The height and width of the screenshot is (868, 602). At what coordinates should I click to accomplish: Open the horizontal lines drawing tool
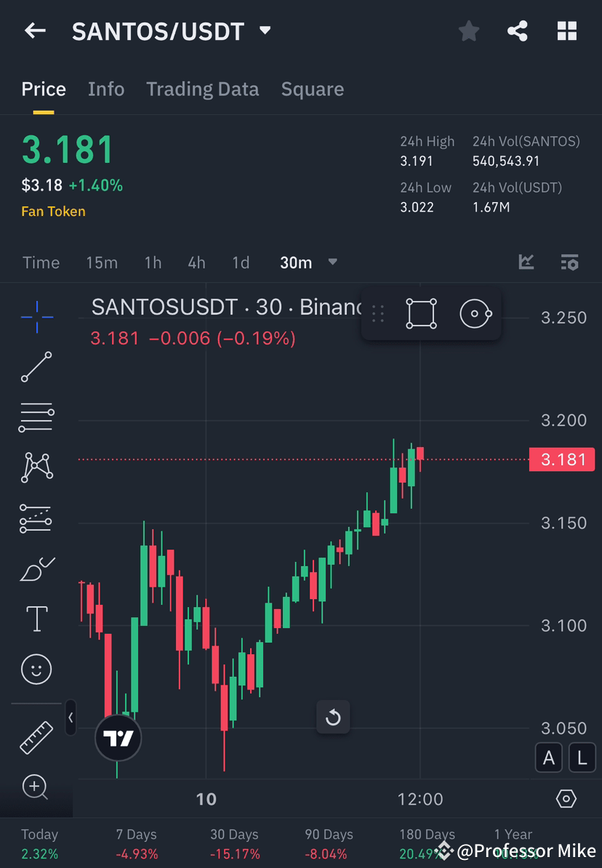pyautogui.click(x=36, y=417)
